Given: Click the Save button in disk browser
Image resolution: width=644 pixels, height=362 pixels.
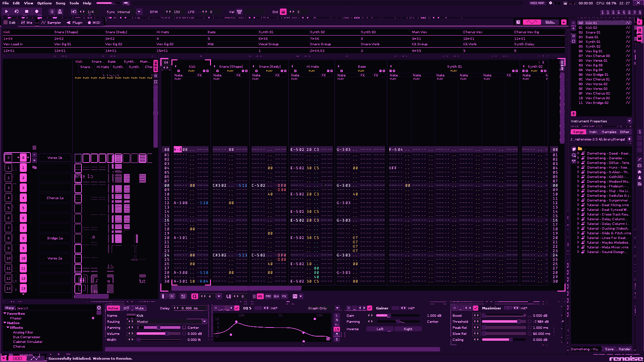Looking at the screenshot, I should (x=609, y=349).
